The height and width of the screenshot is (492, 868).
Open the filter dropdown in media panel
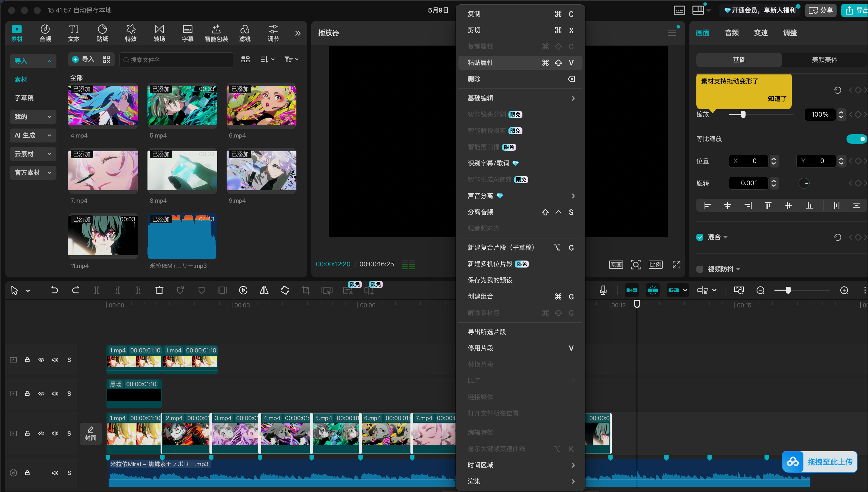pos(291,60)
